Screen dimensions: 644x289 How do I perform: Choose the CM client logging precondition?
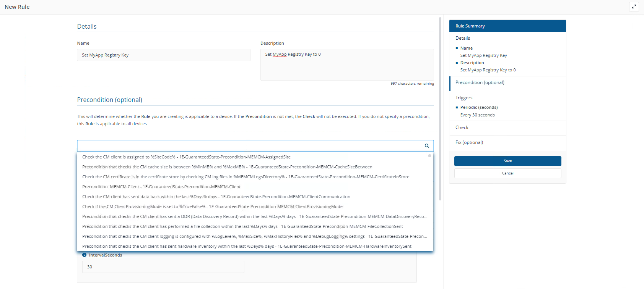click(254, 236)
